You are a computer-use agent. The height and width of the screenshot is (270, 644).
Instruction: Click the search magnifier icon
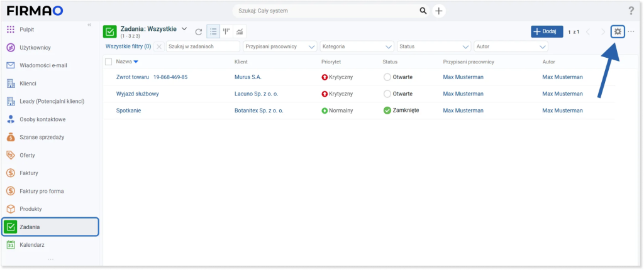coord(423,11)
